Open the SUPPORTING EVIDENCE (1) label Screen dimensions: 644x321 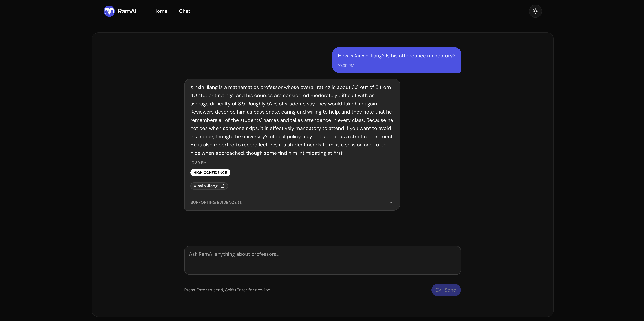(x=217, y=203)
